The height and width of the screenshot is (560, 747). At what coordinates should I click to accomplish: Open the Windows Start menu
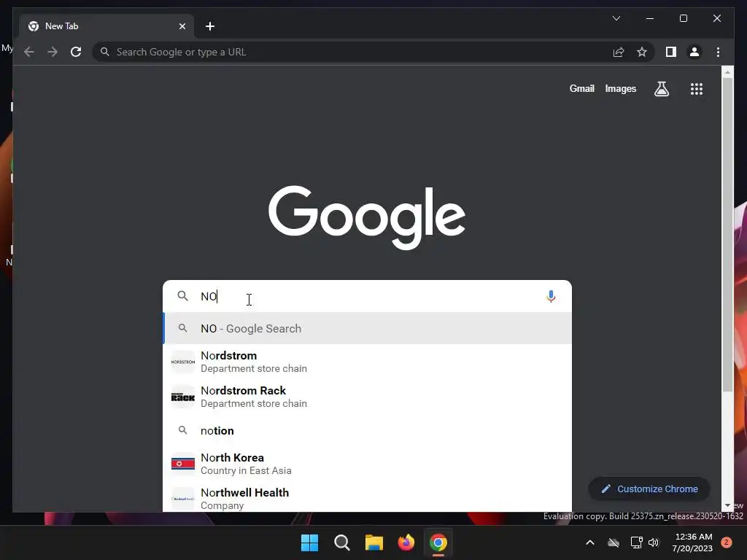click(x=309, y=542)
